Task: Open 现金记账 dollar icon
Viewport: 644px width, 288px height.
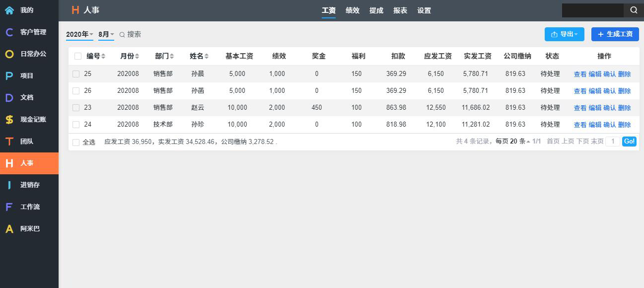Action: (x=9, y=119)
